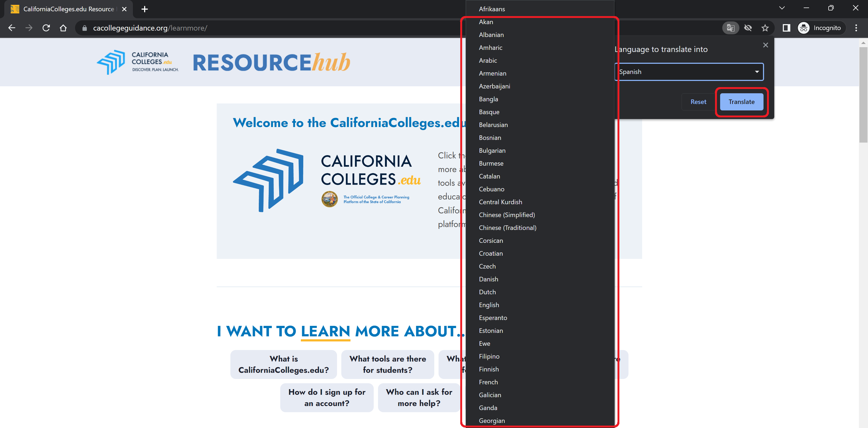Select Akan from the language list
The height and width of the screenshot is (428, 868).
[x=540, y=22]
